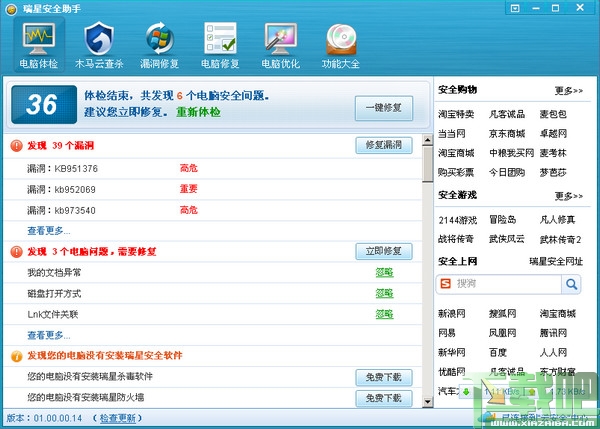
Task: Click orange info icon beside 没有安装瑞星安全软件
Action: coord(16,356)
